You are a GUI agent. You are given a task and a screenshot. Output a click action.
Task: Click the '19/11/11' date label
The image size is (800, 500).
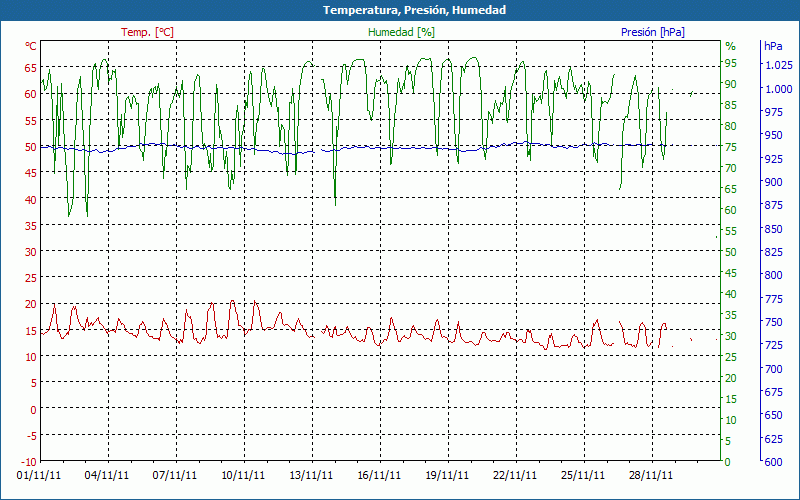click(x=447, y=475)
